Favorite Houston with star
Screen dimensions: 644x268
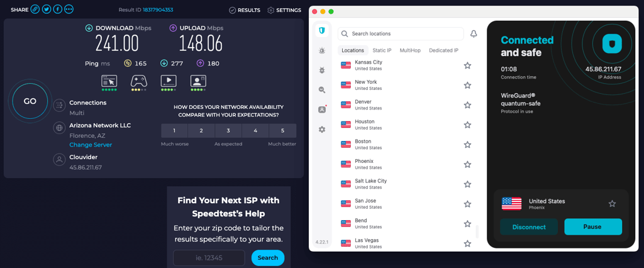(467, 125)
